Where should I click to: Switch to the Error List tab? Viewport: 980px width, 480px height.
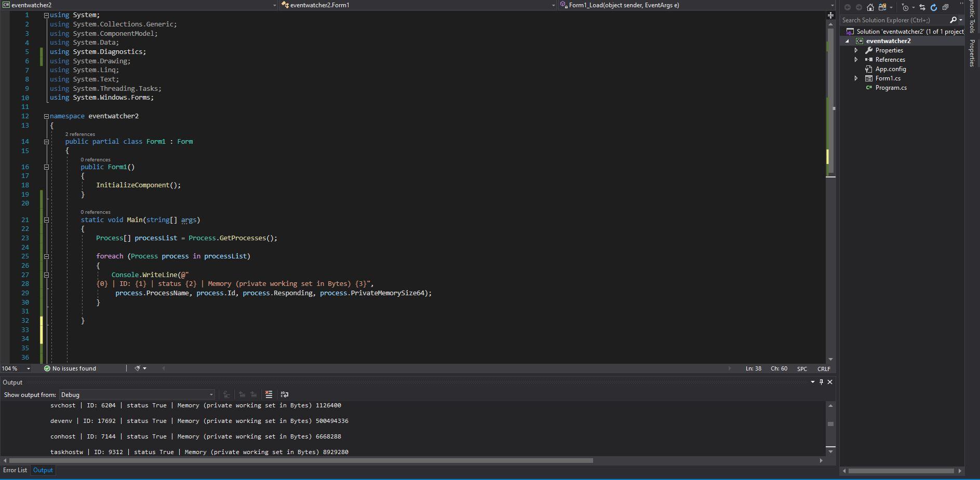15,470
